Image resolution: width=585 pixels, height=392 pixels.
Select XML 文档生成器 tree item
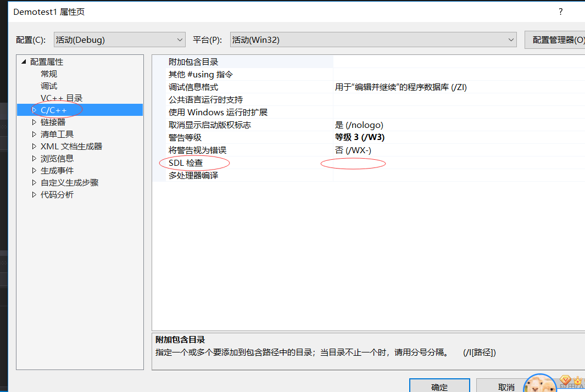pos(71,146)
